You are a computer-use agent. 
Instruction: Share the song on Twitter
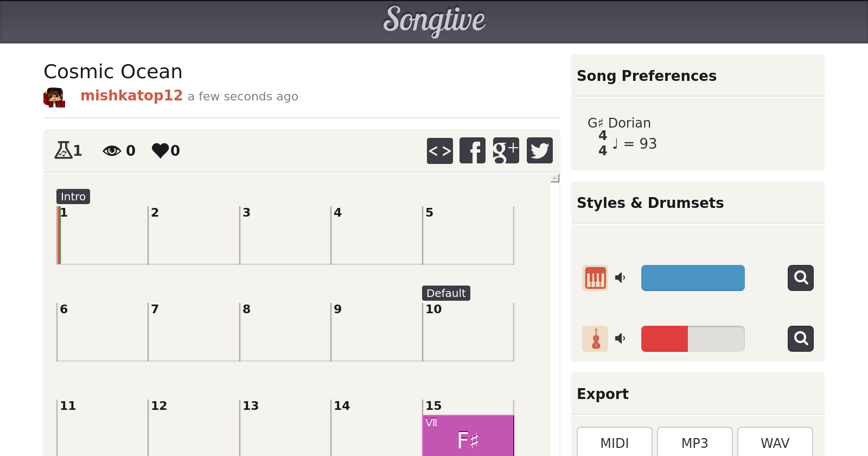tap(539, 150)
